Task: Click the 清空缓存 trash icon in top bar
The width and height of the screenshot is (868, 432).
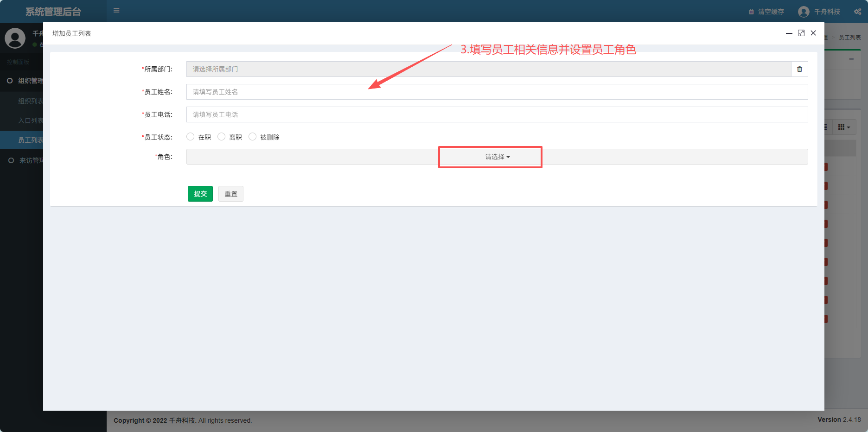Action: [x=751, y=12]
